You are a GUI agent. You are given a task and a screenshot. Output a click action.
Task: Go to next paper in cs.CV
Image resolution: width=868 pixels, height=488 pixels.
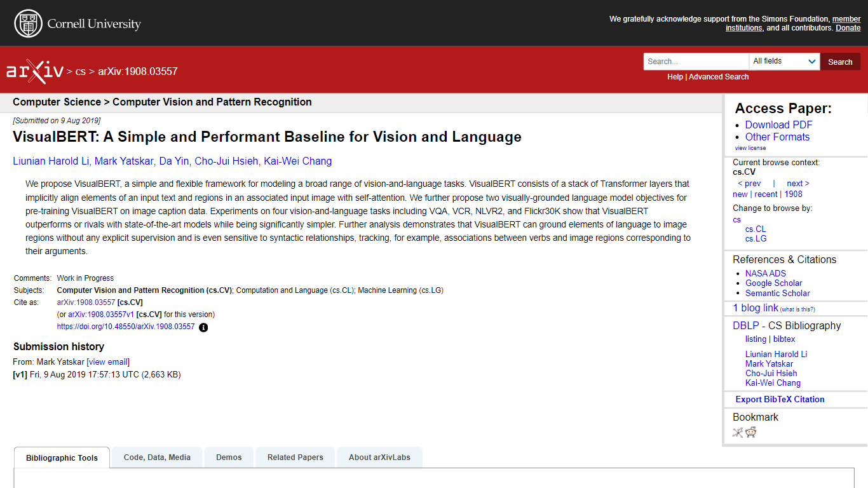[797, 183]
